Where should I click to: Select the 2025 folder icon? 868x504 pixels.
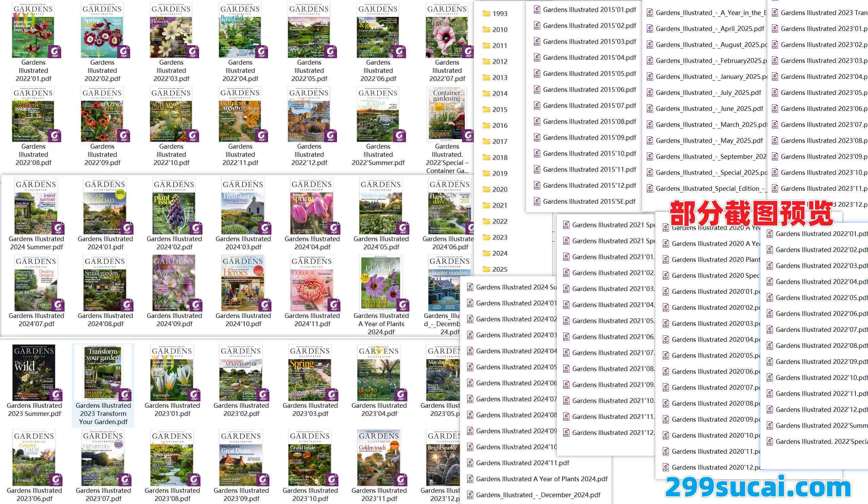pyautogui.click(x=486, y=270)
